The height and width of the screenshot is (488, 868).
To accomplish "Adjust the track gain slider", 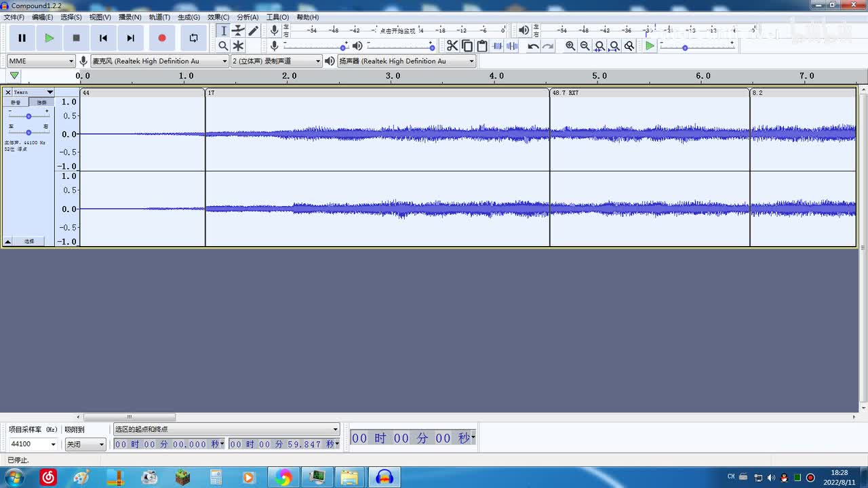I will pyautogui.click(x=28, y=116).
